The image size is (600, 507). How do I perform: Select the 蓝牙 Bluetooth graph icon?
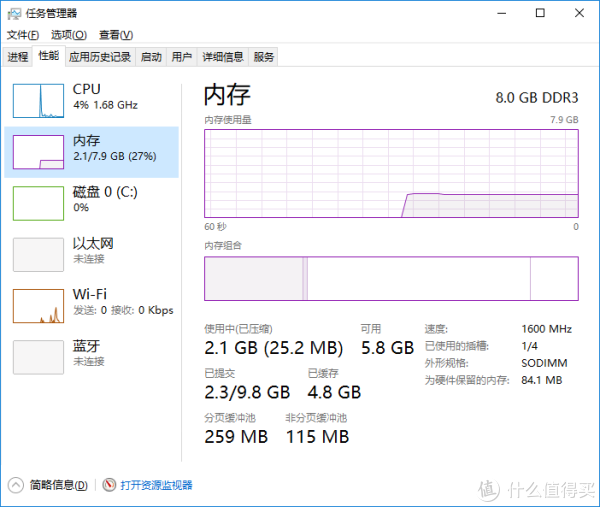[x=38, y=357]
